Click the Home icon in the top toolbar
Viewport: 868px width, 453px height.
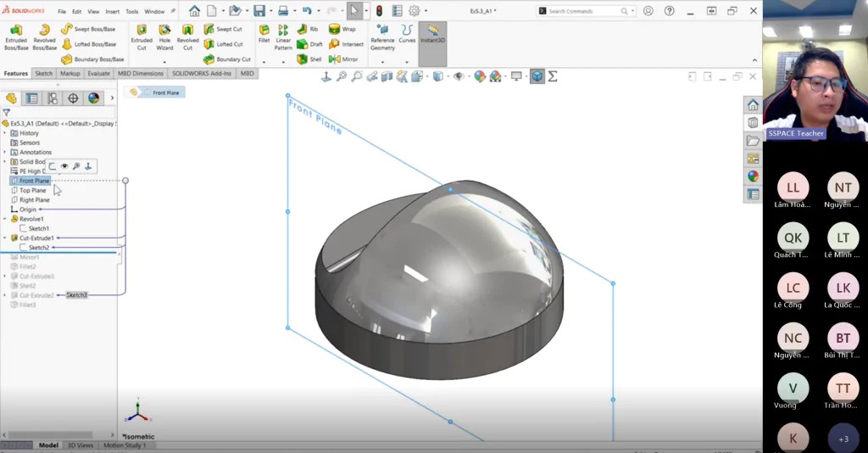[194, 10]
